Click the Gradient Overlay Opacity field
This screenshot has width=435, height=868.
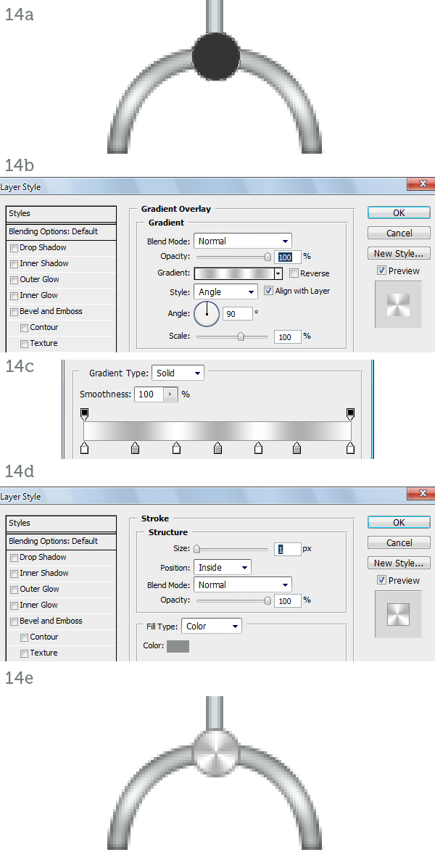[287, 257]
